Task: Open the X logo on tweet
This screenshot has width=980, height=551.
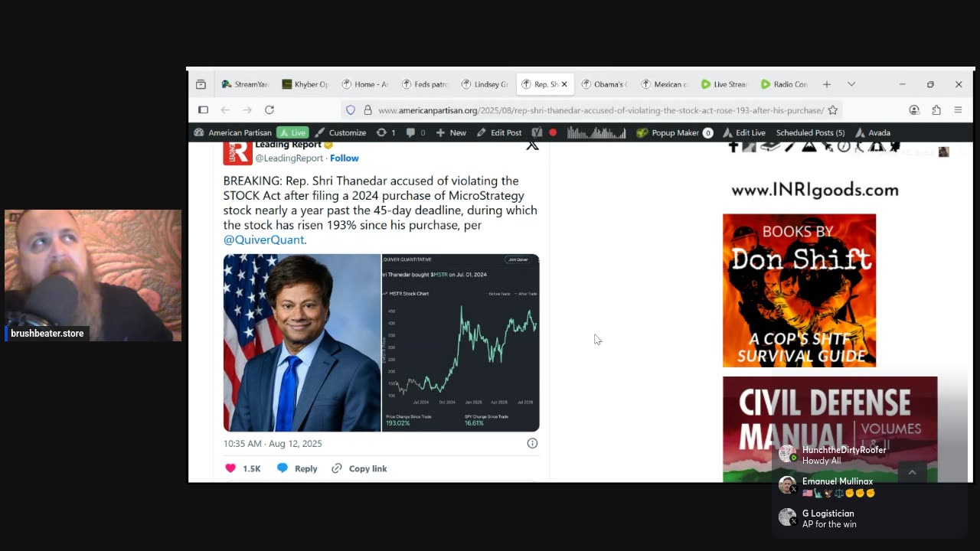Action: point(532,145)
